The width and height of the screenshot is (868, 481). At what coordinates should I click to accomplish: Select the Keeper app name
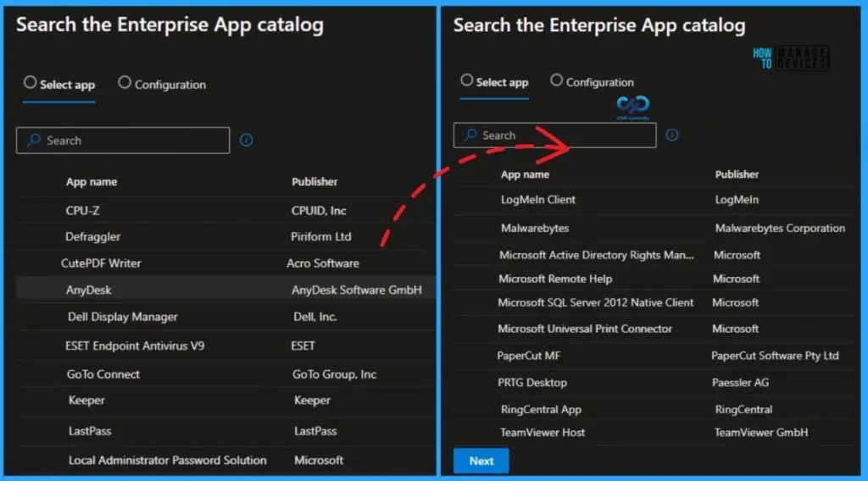[86, 401]
